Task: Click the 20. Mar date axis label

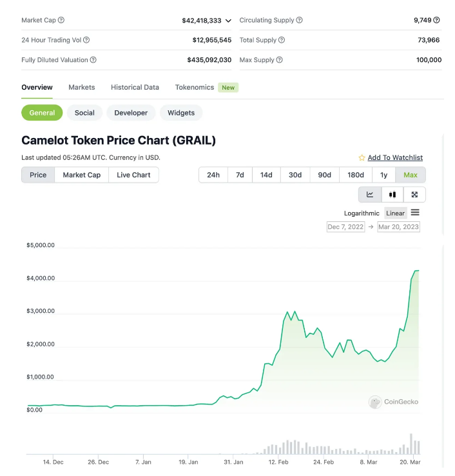Action: 410,462
